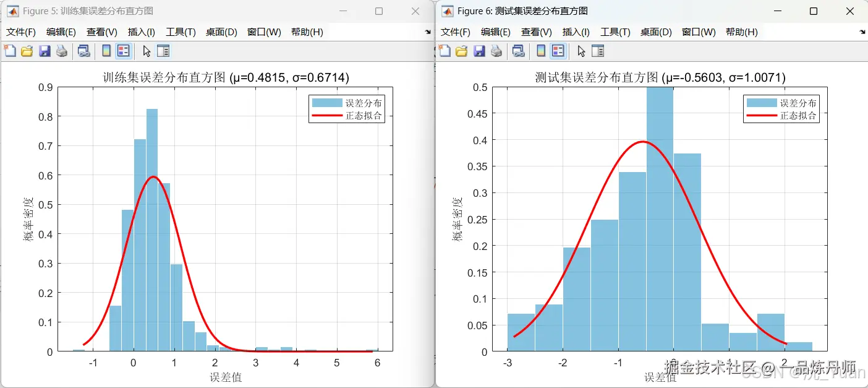Close the Figure 5 window
This screenshot has height=388, width=868.
[x=415, y=11]
